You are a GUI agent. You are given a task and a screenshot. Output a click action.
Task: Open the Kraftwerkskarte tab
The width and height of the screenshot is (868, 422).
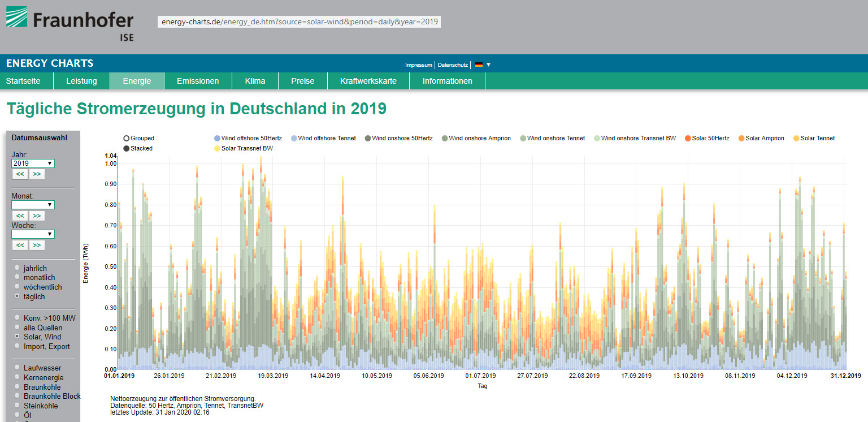pyautogui.click(x=368, y=81)
